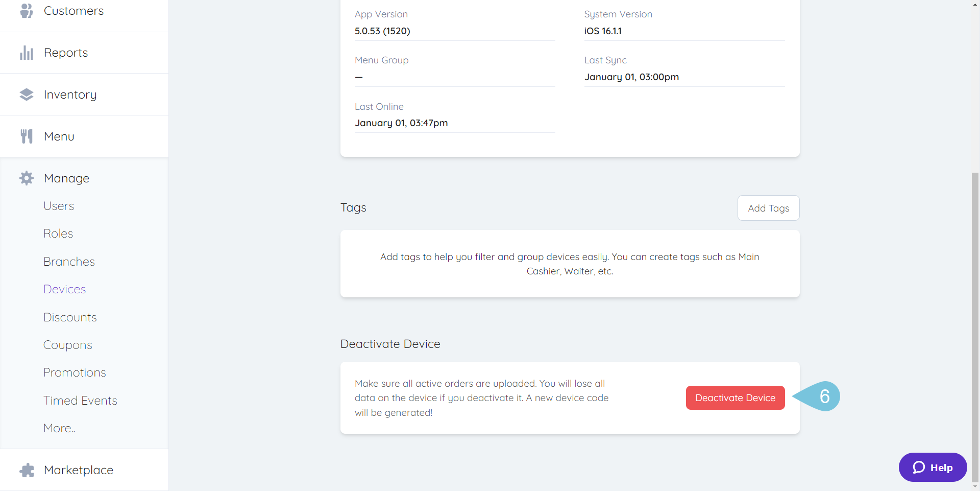Open Discounts under Manage

click(70, 317)
